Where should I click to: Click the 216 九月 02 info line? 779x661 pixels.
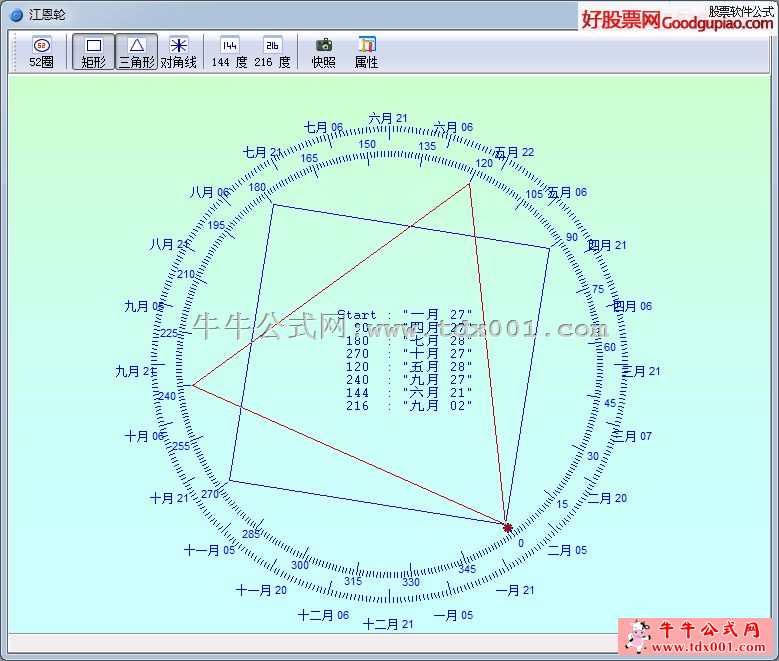pyautogui.click(x=409, y=406)
